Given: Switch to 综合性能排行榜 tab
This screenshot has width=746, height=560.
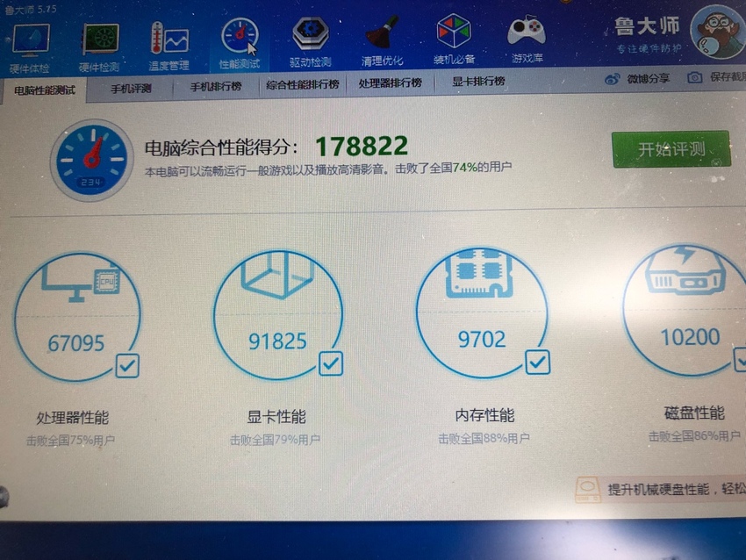Looking at the screenshot, I should point(303,84).
